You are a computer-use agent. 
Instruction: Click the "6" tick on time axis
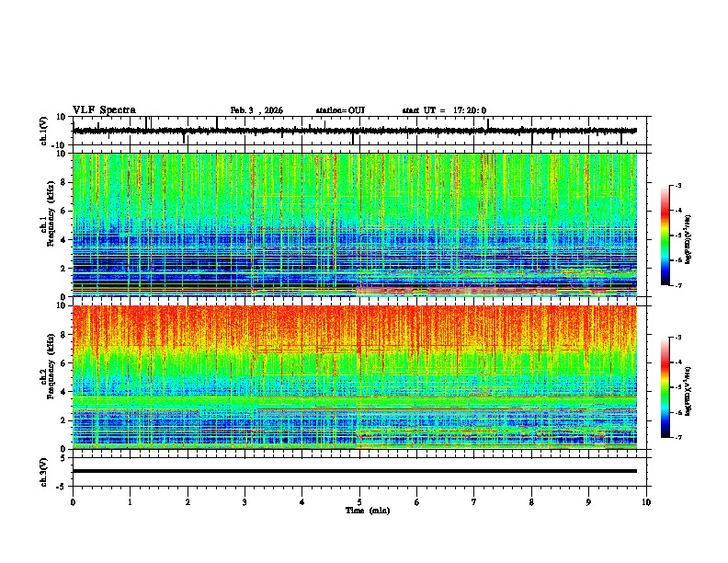[x=417, y=502]
